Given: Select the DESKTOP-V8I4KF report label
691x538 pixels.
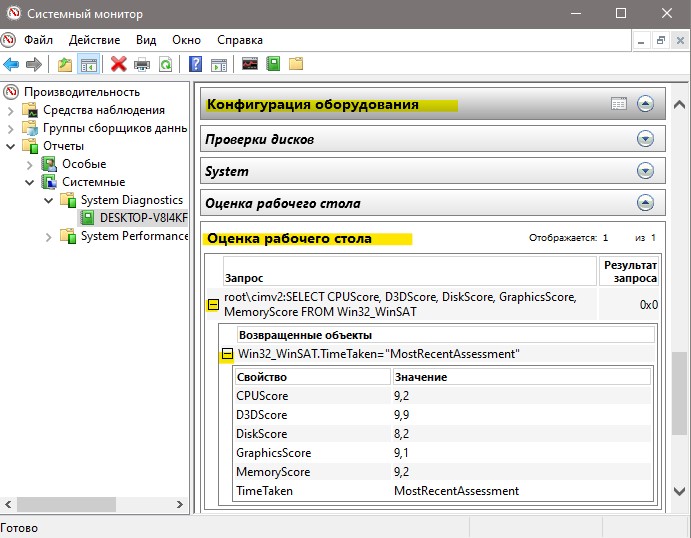Looking at the screenshot, I should 144,218.
